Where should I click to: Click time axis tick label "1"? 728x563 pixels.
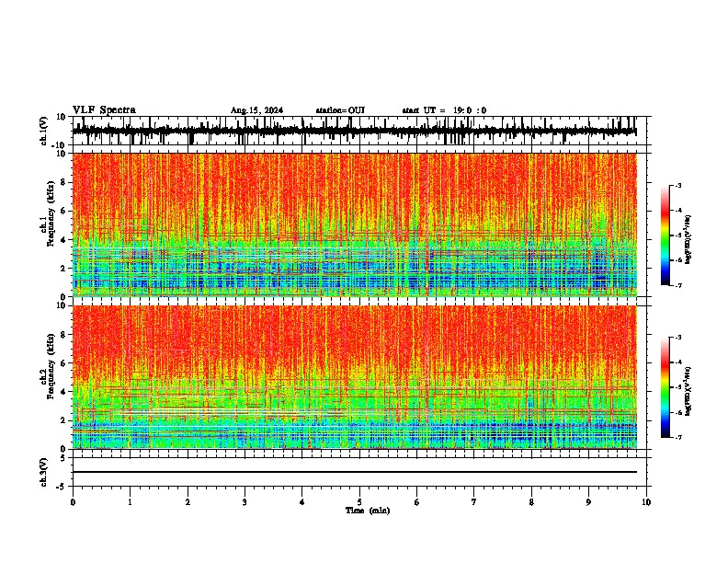click(x=130, y=502)
